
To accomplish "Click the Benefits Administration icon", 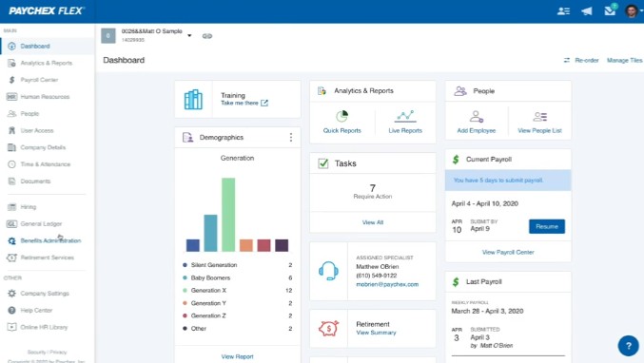I will point(11,240).
